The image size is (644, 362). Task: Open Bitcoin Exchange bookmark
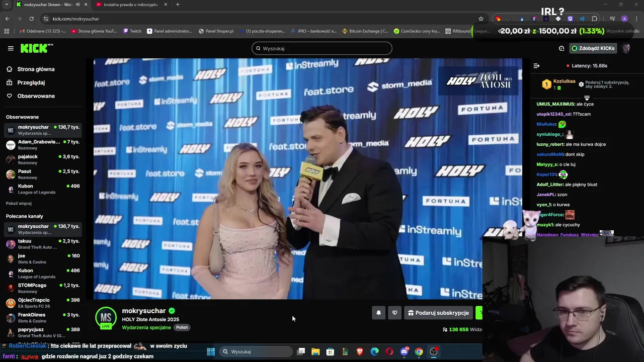coord(365,31)
